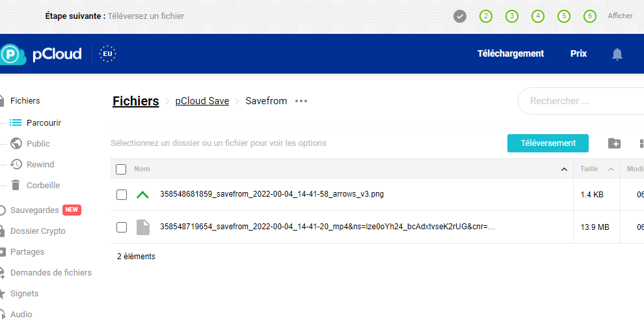Click the Rewind clock icon
This screenshot has width=644, height=325.
click(x=16, y=164)
